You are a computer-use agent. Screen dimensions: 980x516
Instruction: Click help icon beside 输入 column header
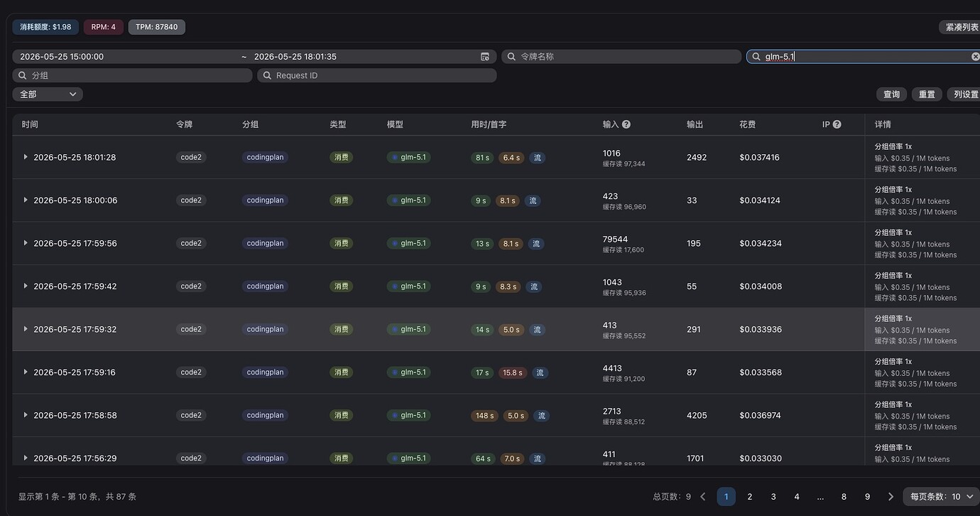click(626, 124)
